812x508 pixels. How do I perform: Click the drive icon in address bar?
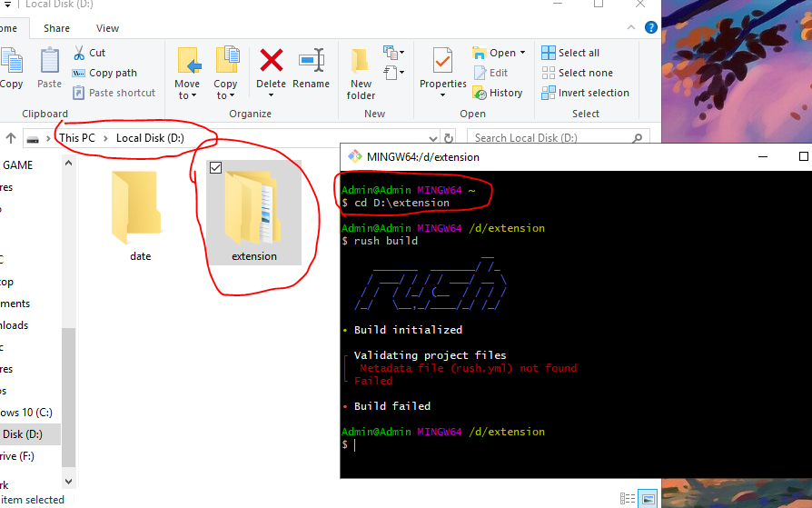click(x=33, y=139)
